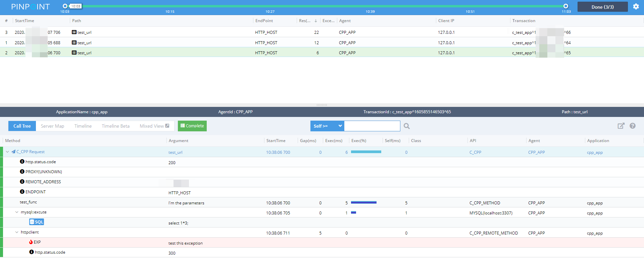Viewport: 644px width, 258px height.
Task: Click info icon beside PROXY(UNKNOWN)
Action: pos(22,172)
